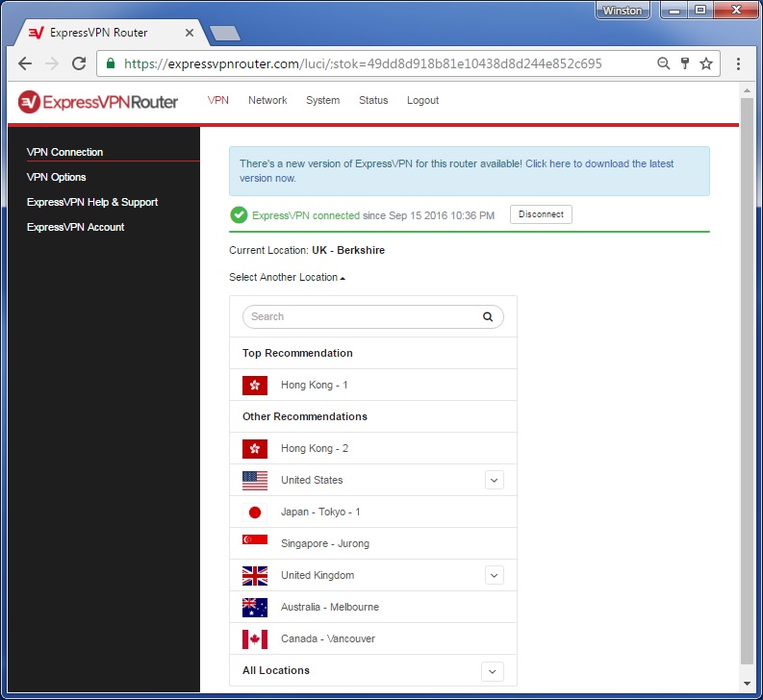This screenshot has height=700, width=763.
Task: Select Japan - Tokyo - 1 location
Action: point(373,512)
